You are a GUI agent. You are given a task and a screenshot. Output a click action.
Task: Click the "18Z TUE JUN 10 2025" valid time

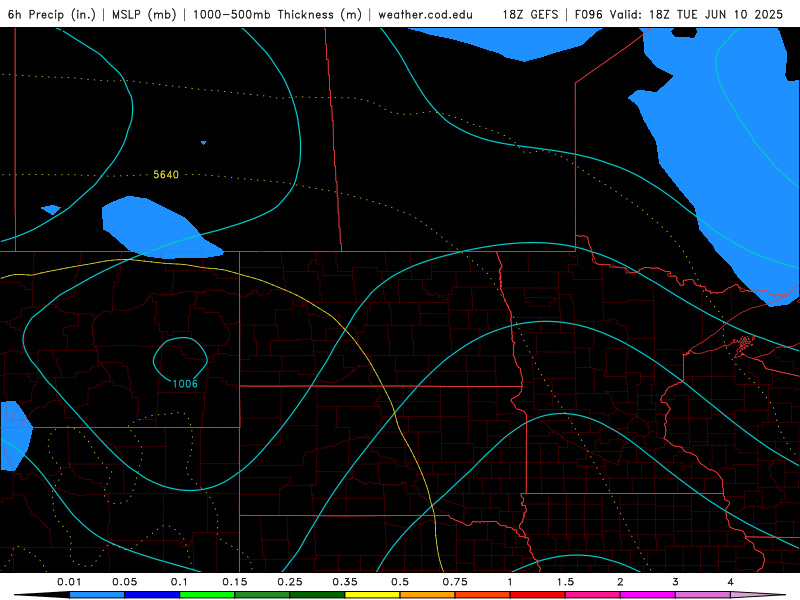coord(716,14)
